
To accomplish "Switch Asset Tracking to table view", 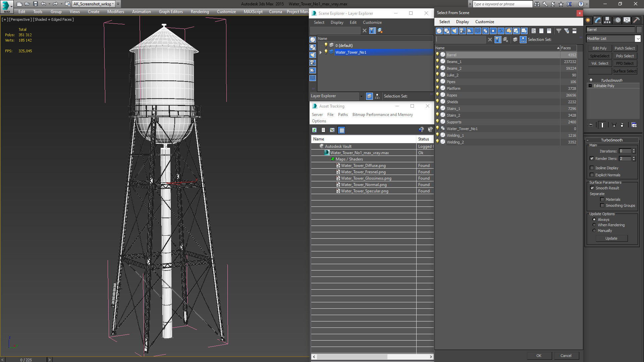I will [341, 130].
